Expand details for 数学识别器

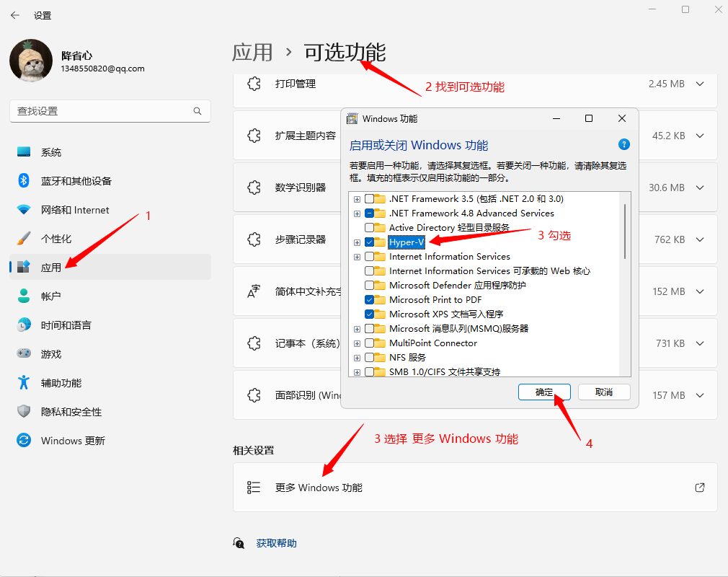tap(699, 188)
